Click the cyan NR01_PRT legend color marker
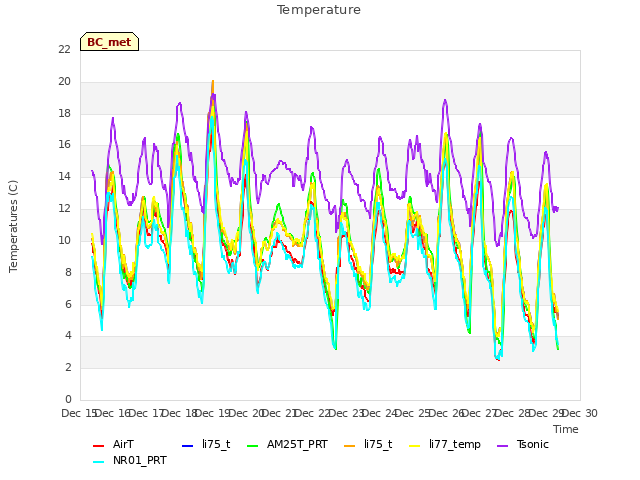 point(98,462)
